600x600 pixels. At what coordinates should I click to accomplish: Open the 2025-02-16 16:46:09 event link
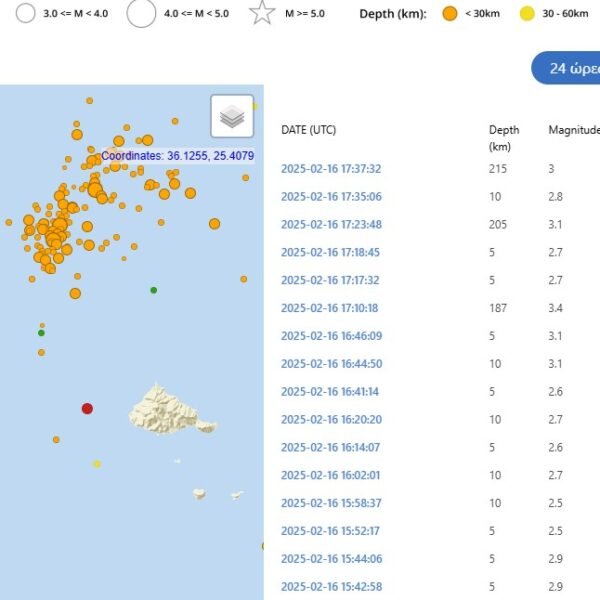(x=331, y=336)
